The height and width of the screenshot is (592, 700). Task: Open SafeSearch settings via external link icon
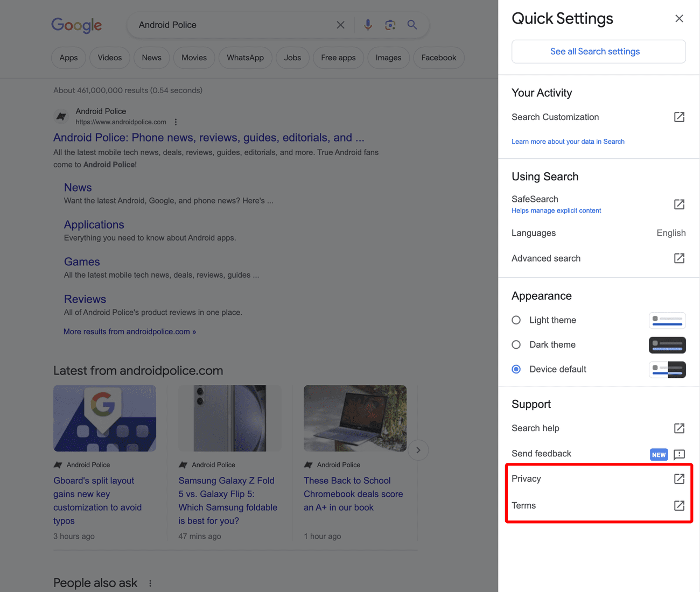point(679,205)
